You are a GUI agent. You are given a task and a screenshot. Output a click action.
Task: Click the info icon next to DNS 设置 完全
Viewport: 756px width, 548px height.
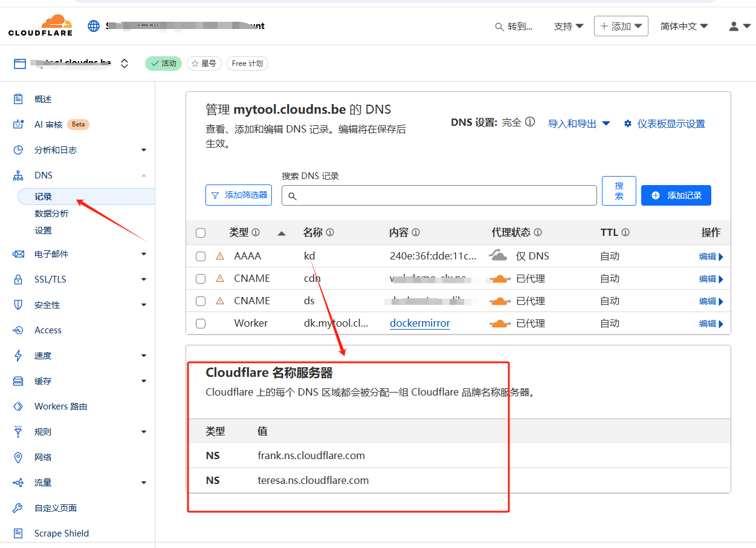[530, 122]
